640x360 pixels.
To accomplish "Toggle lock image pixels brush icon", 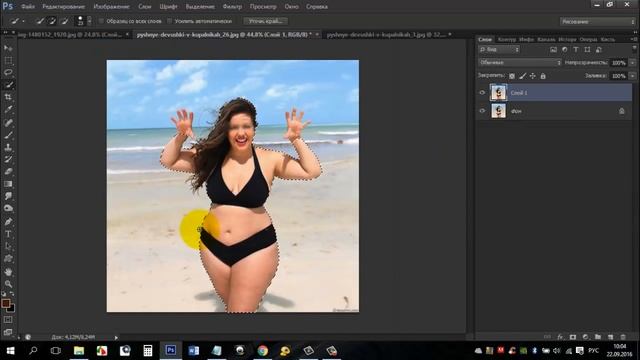I will (x=522, y=76).
